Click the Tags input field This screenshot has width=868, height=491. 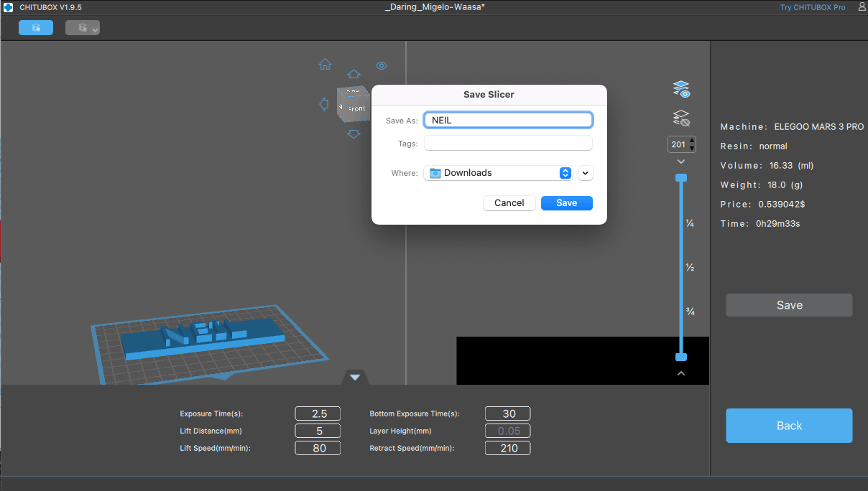pos(508,144)
